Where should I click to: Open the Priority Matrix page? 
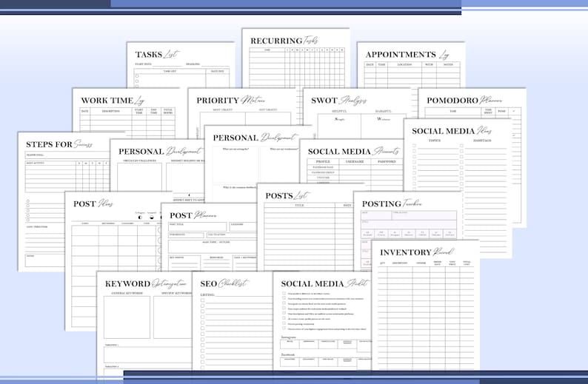pos(244,107)
